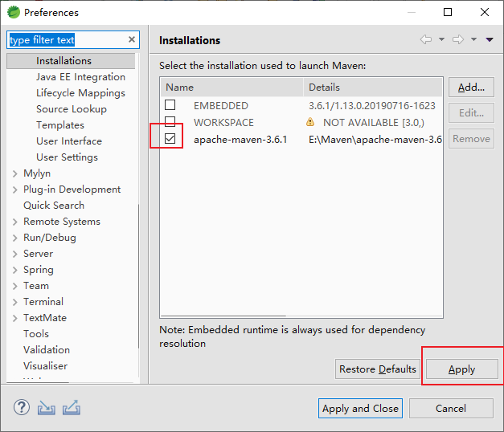Click the NOT AVAILABLE [3.0,) cell
504x432 pixels.
374,122
